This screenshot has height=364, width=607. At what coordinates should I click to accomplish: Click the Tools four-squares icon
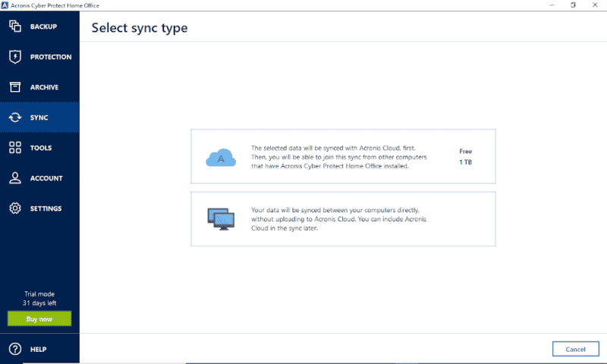pyautogui.click(x=15, y=147)
